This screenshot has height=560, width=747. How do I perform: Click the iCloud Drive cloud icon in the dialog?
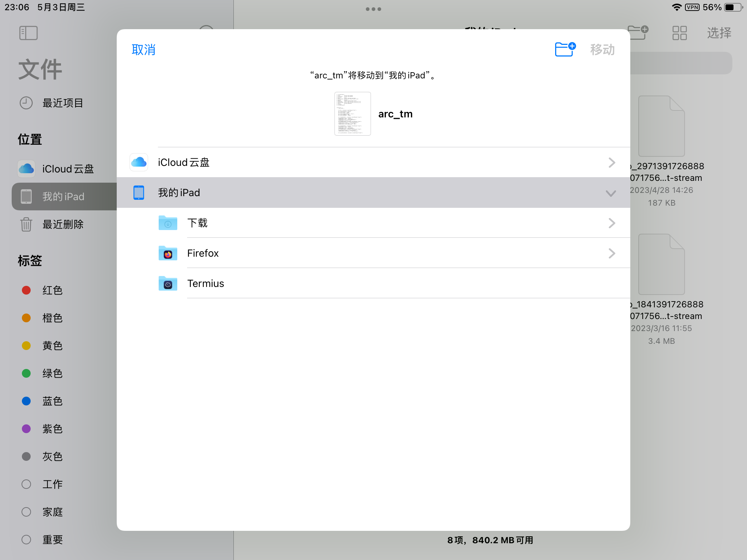[x=139, y=162]
